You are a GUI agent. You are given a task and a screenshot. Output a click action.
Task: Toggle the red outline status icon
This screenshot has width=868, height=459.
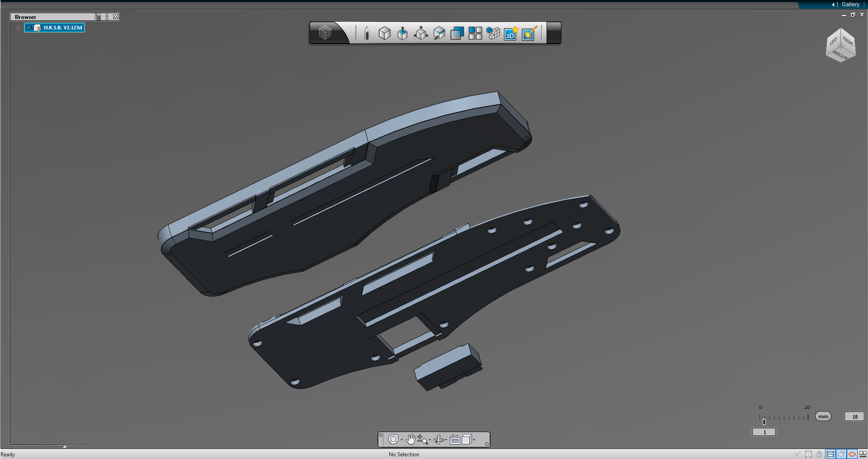coord(852,454)
